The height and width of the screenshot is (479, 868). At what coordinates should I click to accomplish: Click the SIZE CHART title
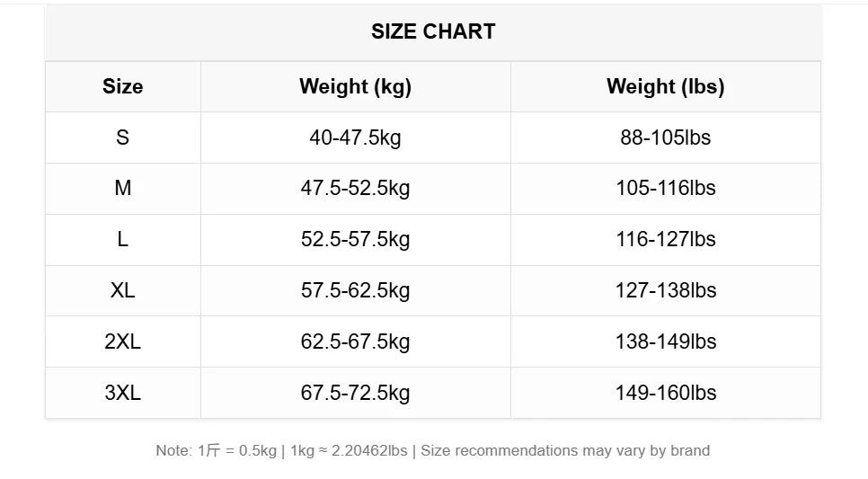433,31
